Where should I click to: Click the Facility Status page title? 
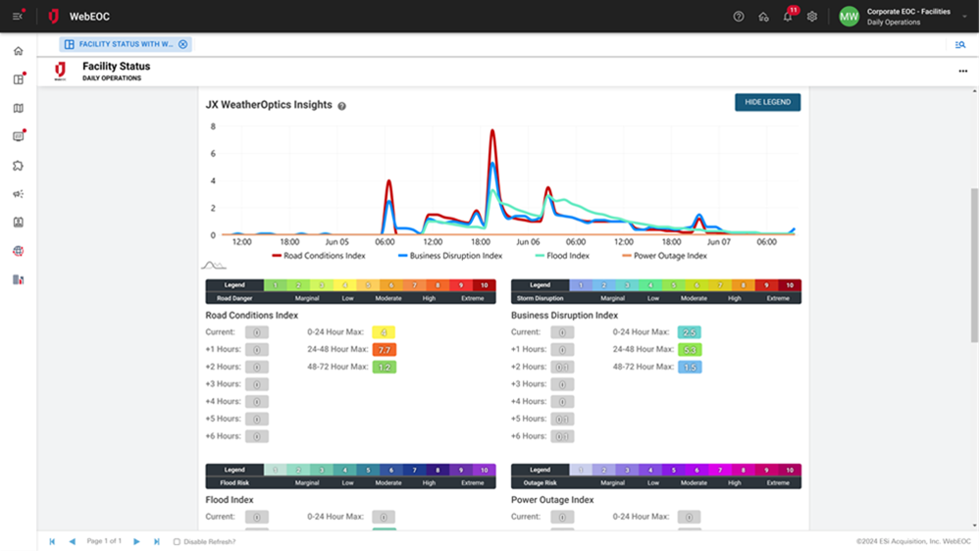pyautogui.click(x=117, y=67)
